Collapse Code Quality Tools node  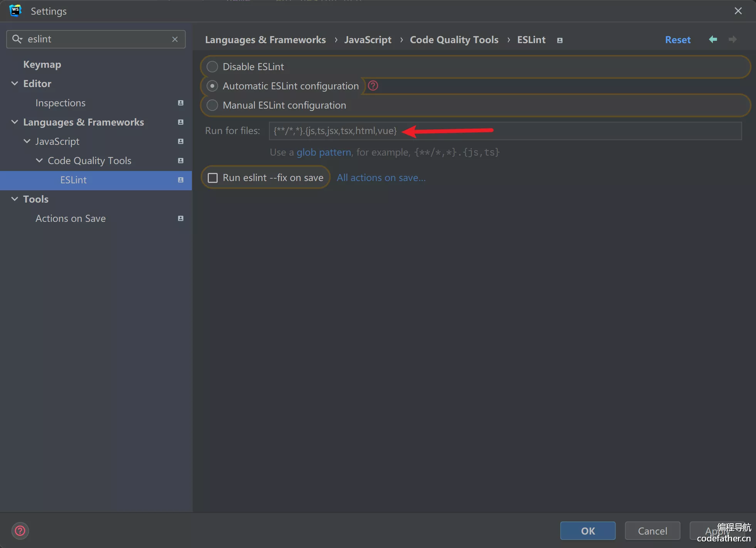pos(39,161)
